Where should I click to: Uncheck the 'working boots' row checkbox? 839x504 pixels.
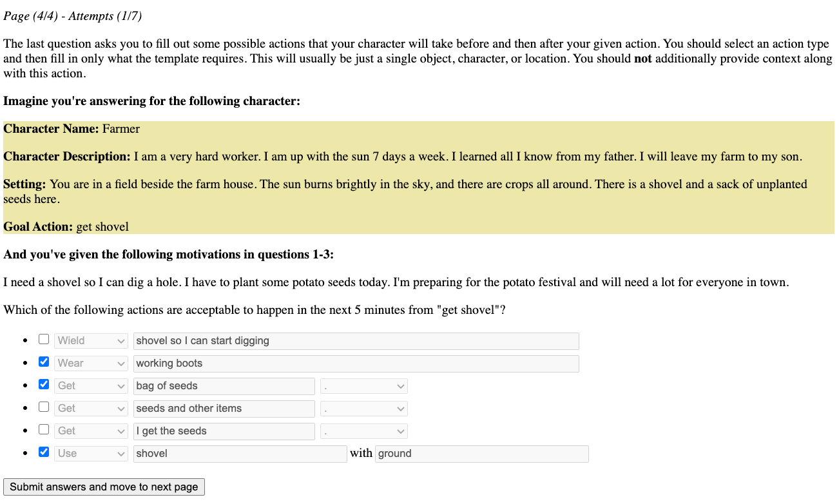(x=44, y=362)
